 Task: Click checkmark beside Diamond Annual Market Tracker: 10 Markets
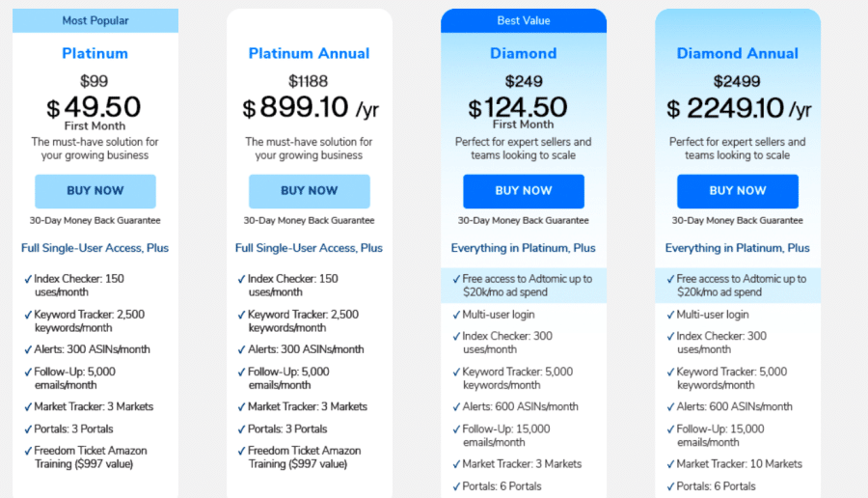tap(670, 464)
